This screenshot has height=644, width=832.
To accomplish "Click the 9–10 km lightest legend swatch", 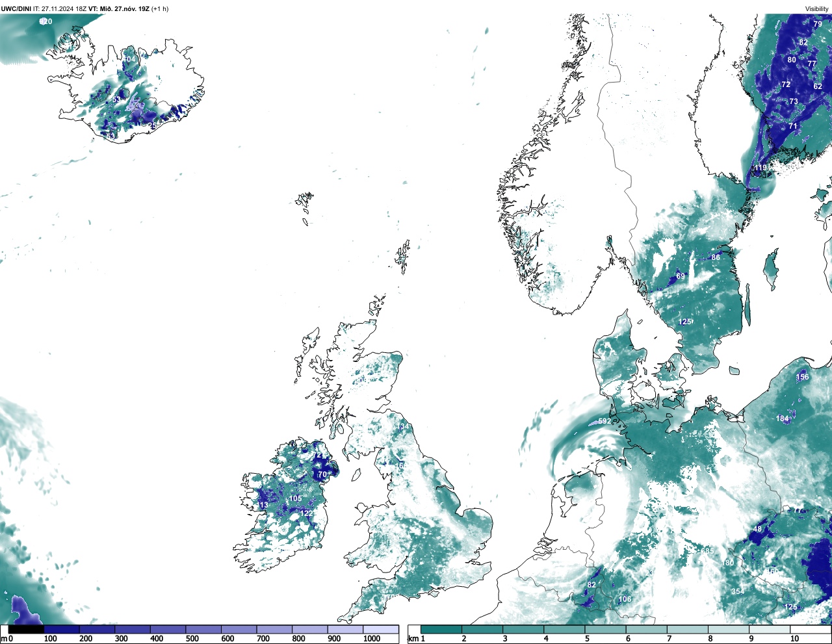I will 770,630.
